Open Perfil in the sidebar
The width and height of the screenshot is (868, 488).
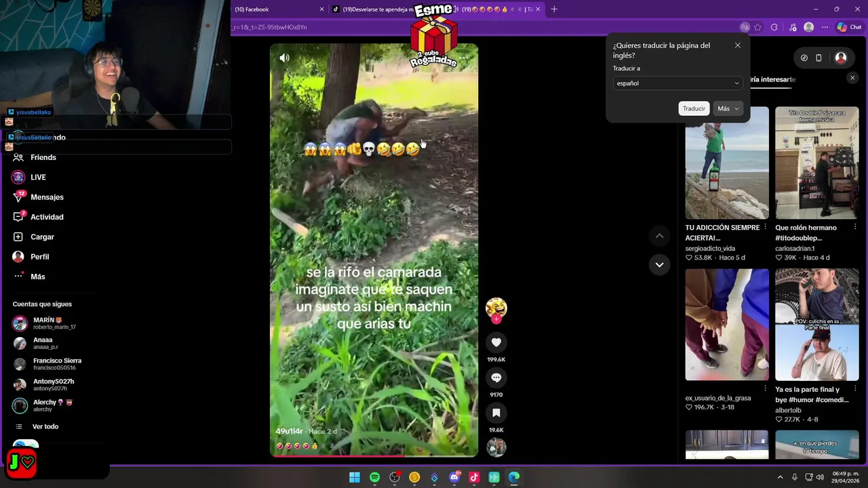[x=39, y=257]
